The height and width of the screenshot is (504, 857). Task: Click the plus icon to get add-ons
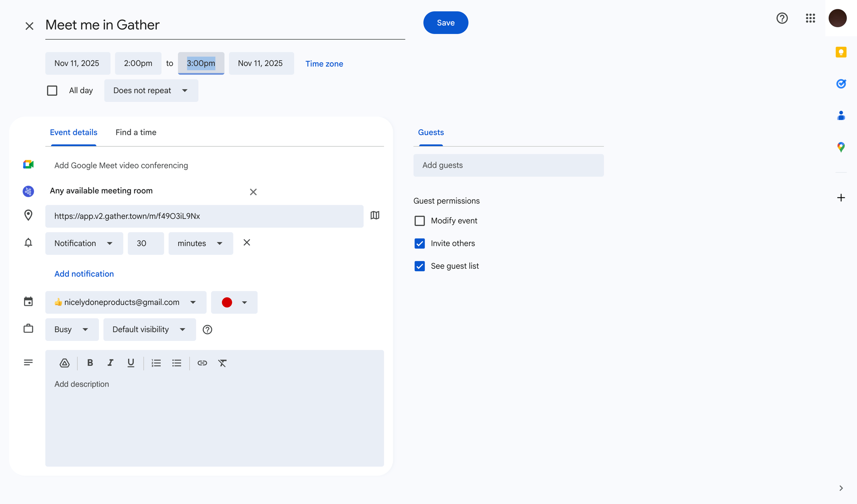tap(841, 197)
